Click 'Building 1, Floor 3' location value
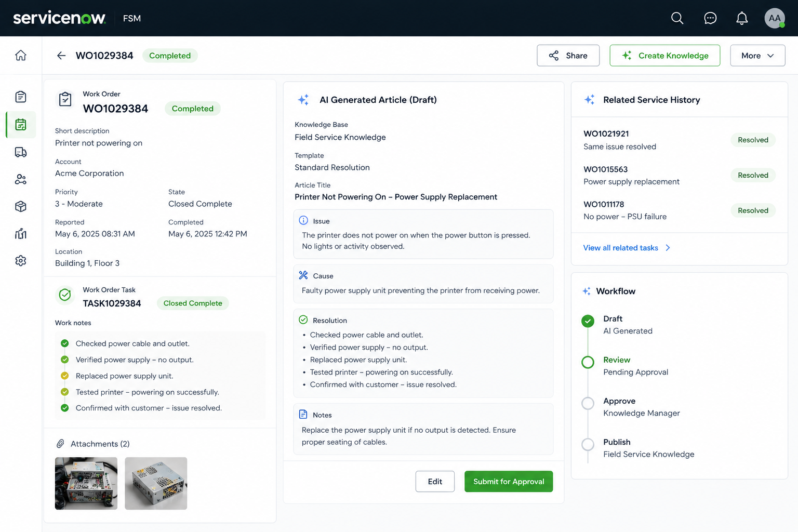This screenshot has height=532, width=798. pyautogui.click(x=87, y=263)
